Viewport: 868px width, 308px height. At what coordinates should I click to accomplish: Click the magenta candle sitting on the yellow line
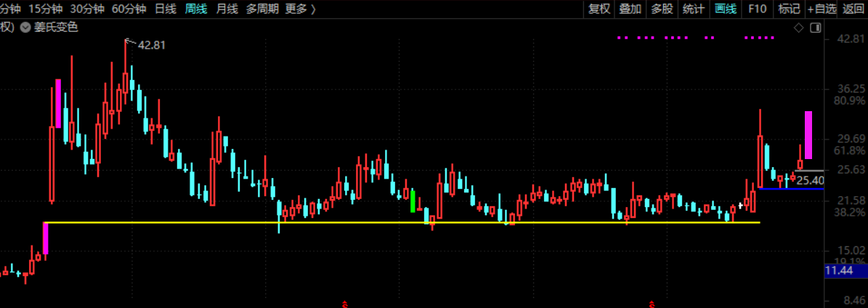pyautogui.click(x=46, y=238)
